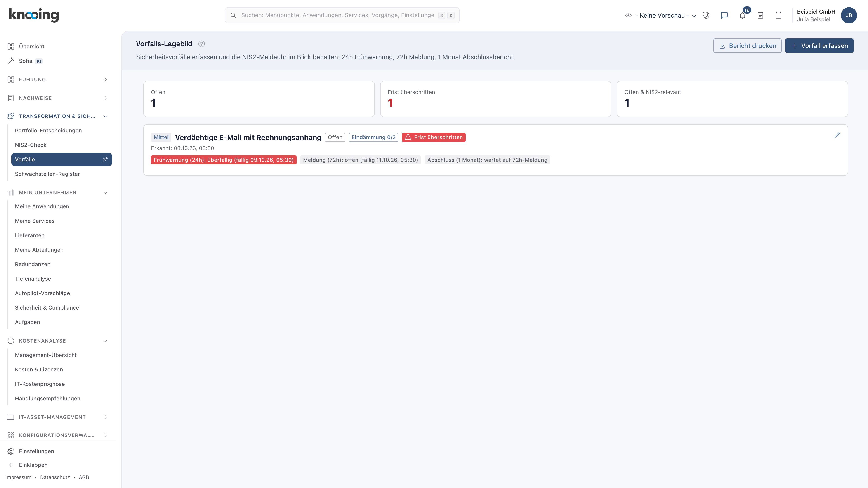The height and width of the screenshot is (488, 868).
Task: Open the clipboard icon in header
Action: [778, 15]
